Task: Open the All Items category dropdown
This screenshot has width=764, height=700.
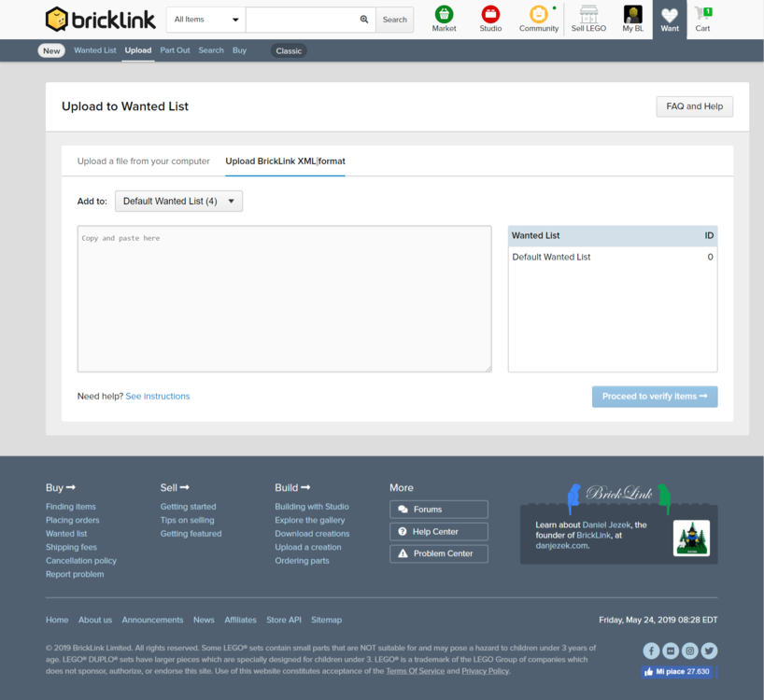Action: 206,20
